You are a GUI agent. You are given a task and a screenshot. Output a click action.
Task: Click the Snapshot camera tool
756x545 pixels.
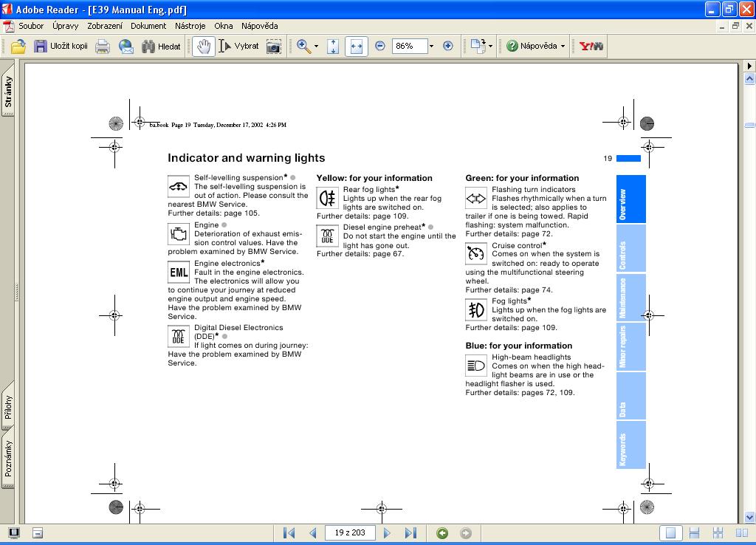pyautogui.click(x=274, y=46)
